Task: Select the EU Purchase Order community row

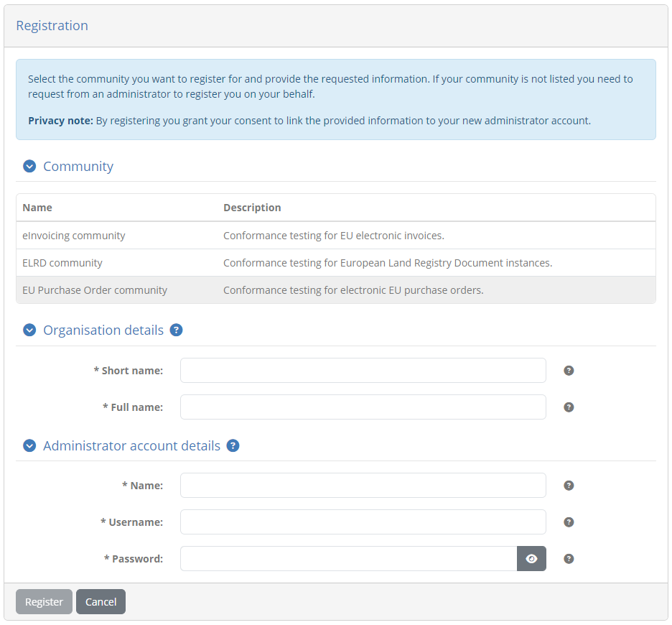Action: tap(336, 290)
